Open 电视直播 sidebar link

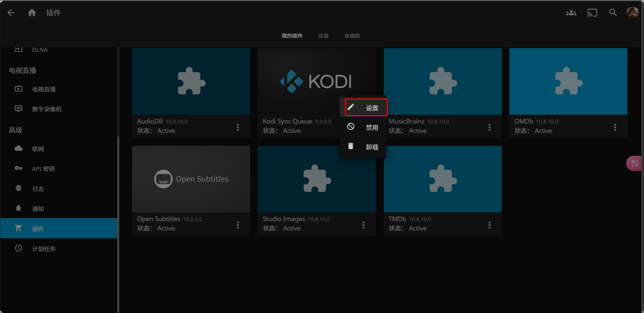coord(44,89)
